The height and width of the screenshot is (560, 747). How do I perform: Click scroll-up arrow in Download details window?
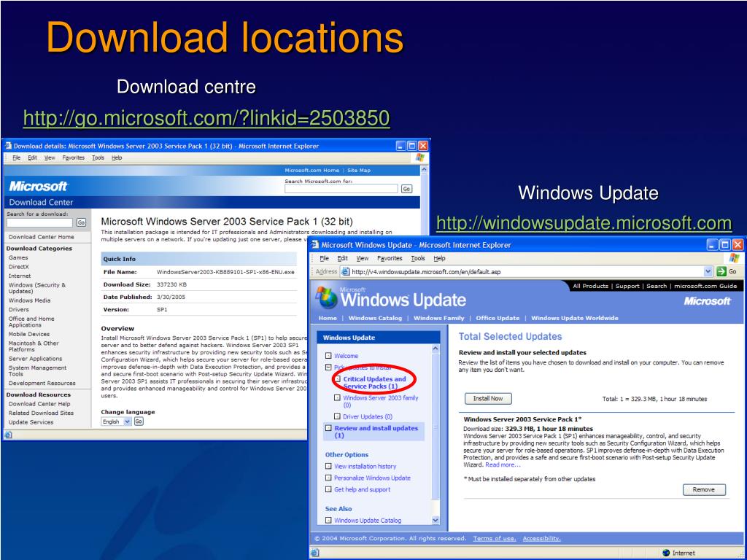(425, 169)
